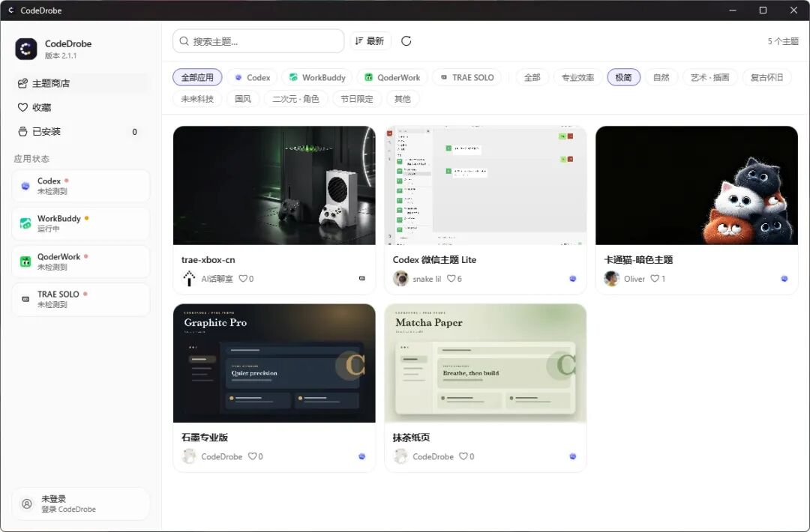The width and height of the screenshot is (810, 532).
Task: Click Codex badge on 石墨专业版 card
Action: 362,456
